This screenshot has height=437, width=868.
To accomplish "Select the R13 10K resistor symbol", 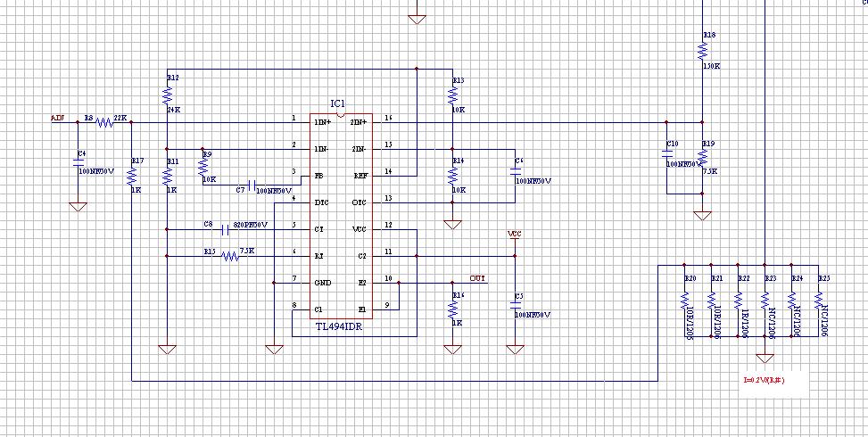I will [453, 95].
